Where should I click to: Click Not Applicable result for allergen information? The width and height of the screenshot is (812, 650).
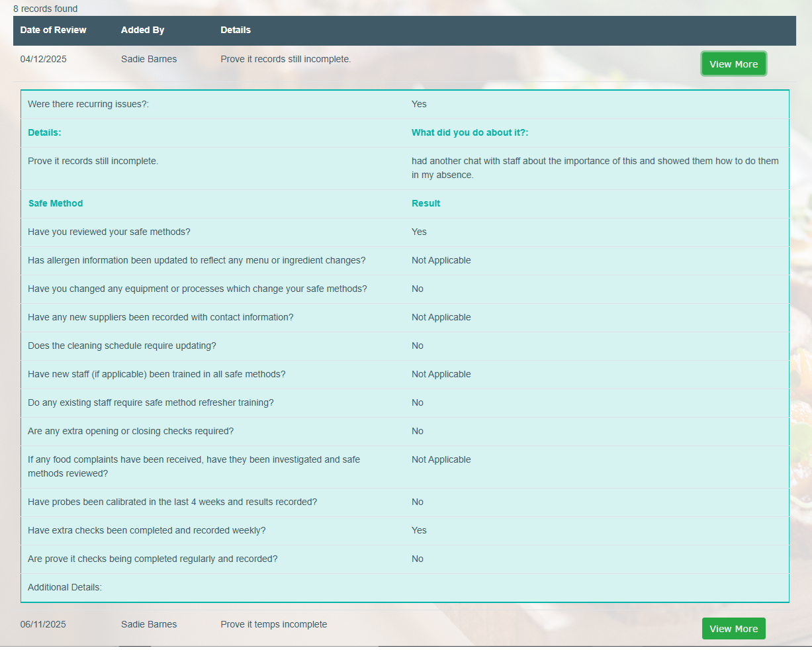pyautogui.click(x=441, y=260)
